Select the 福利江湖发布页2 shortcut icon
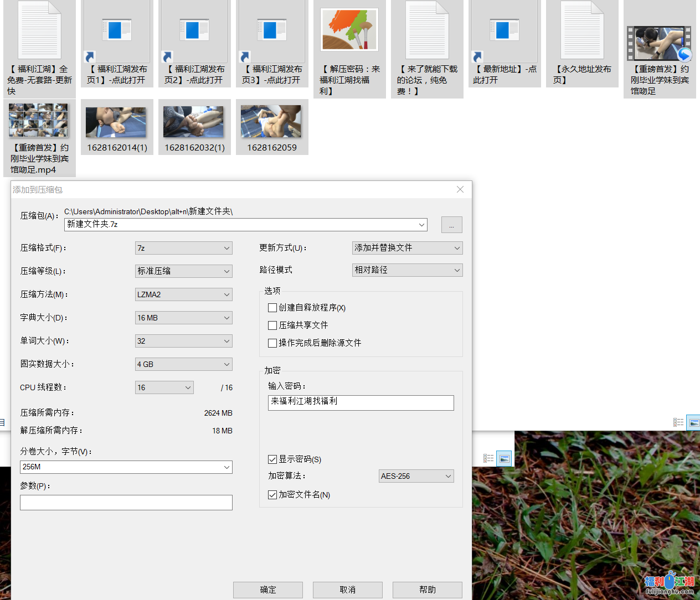This screenshot has width=700, height=600. (x=194, y=30)
